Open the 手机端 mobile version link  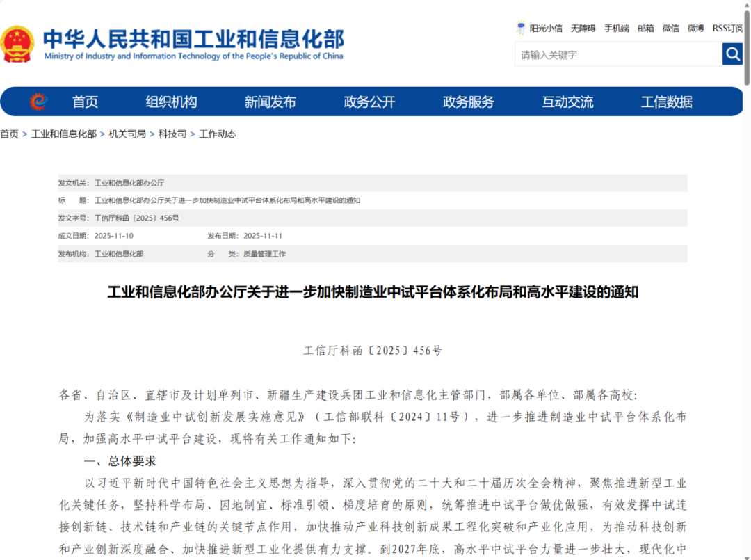click(616, 28)
